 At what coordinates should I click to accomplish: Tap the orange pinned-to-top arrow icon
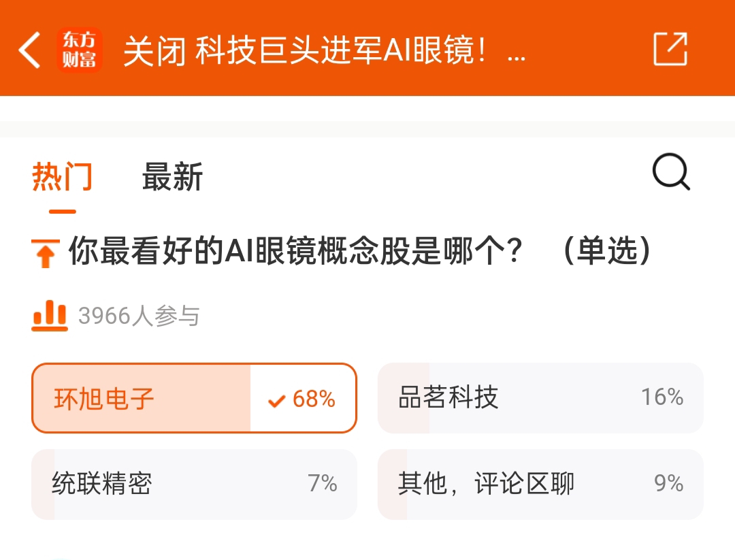[x=46, y=253]
